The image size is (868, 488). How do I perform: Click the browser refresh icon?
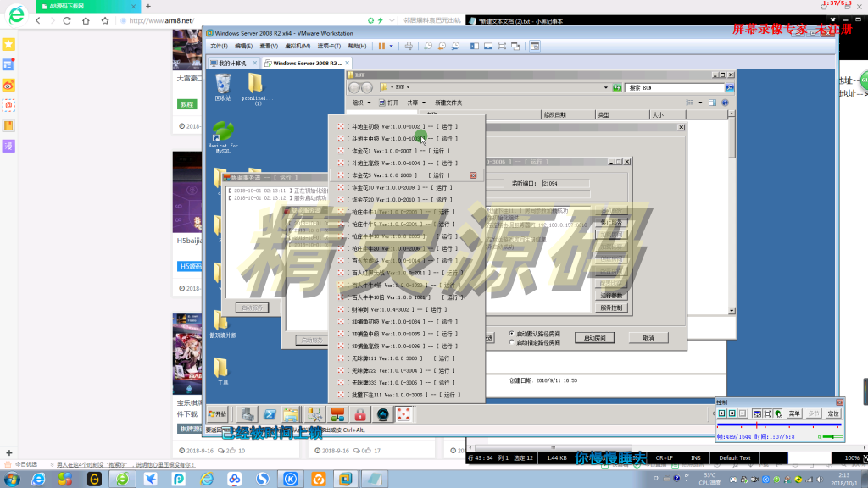[x=67, y=20]
